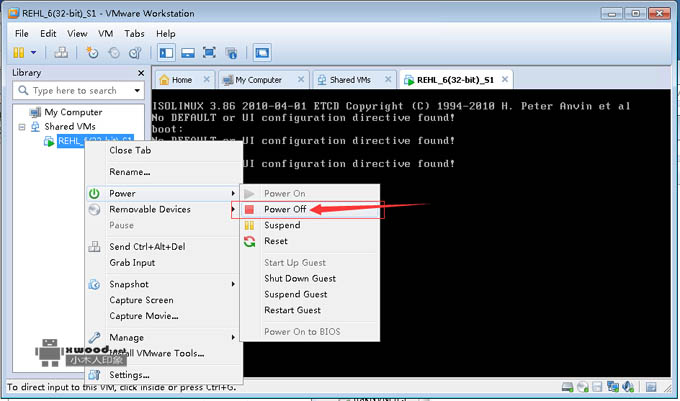The width and height of the screenshot is (680, 401).
Task: Click the message log status bar icon
Action: pyautogui.click(x=651, y=387)
